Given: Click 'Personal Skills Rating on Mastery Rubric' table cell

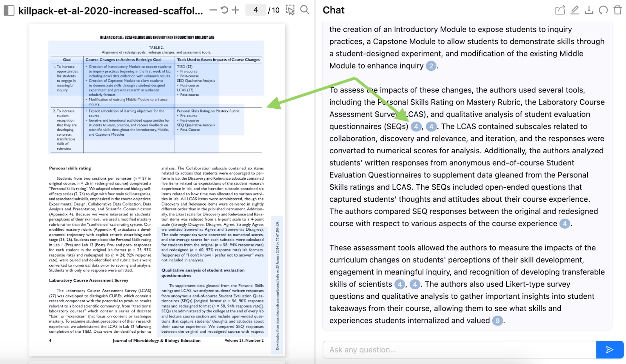Looking at the screenshot, I should click(x=208, y=111).
